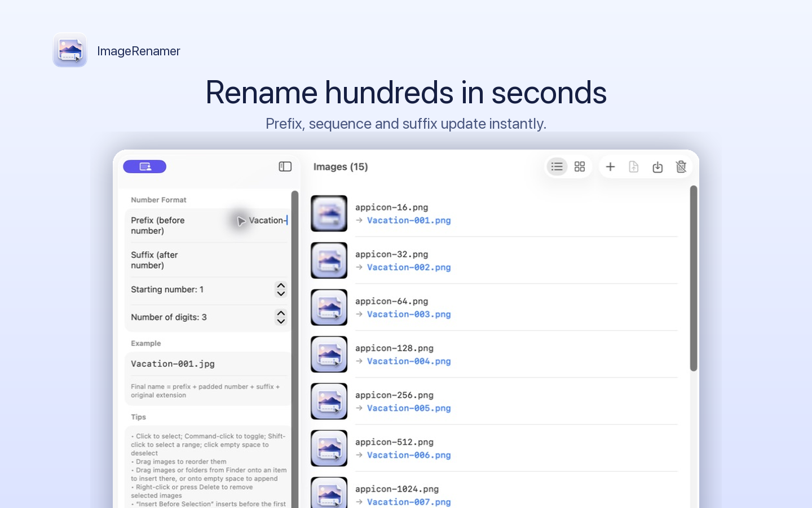
Task: Click the crossed-out trash icon
Action: 681,167
